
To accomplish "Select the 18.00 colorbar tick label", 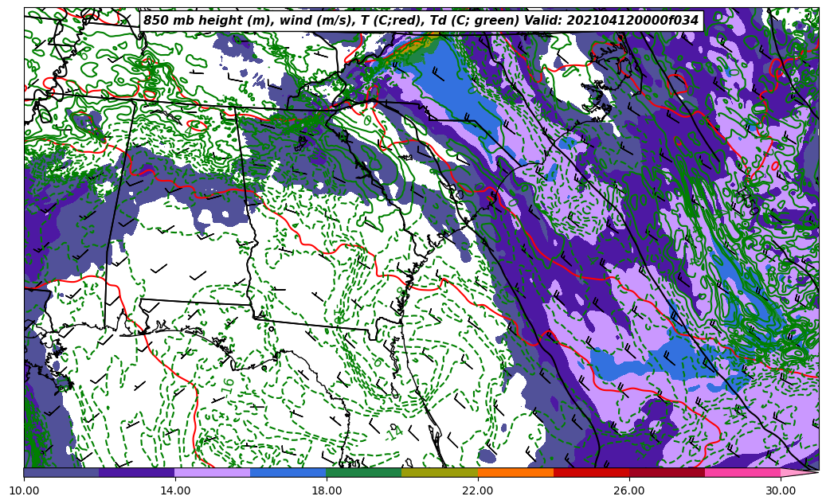I will (x=327, y=491).
